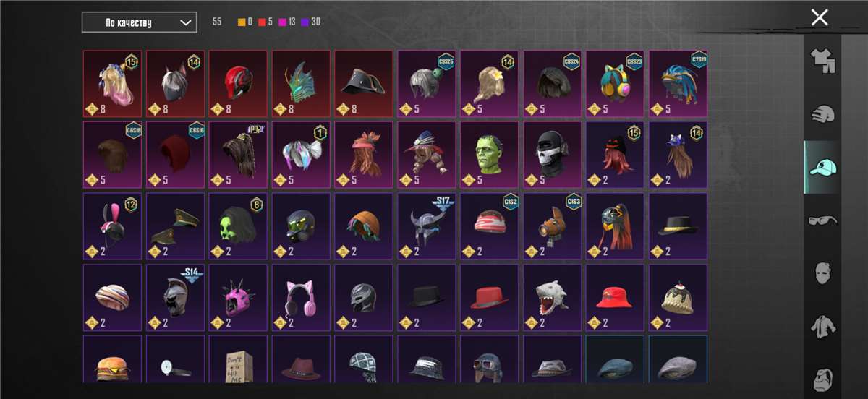Image resolution: width=868 pixels, height=399 pixels.
Task: Pick the black pirate tricorn hat
Action: [364, 84]
